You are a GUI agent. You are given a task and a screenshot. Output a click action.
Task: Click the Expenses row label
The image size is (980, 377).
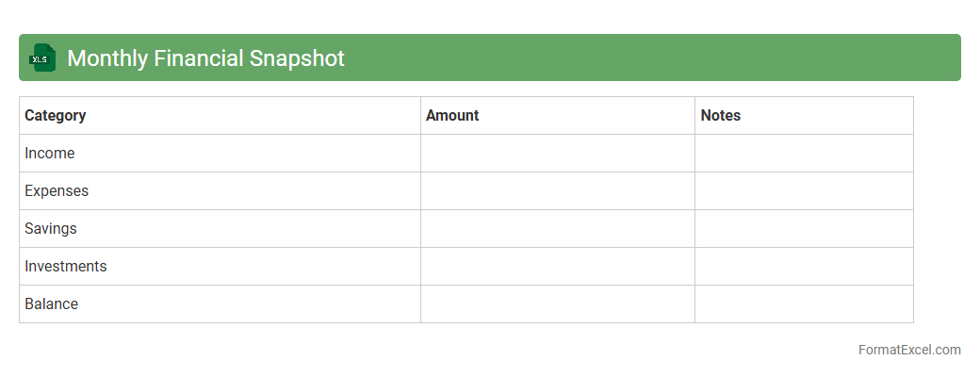point(57,191)
